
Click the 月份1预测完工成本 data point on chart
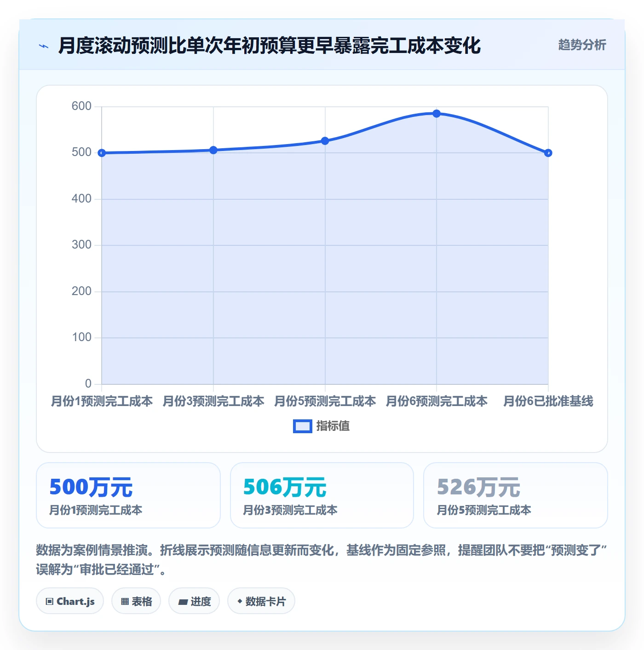pyautogui.click(x=102, y=153)
